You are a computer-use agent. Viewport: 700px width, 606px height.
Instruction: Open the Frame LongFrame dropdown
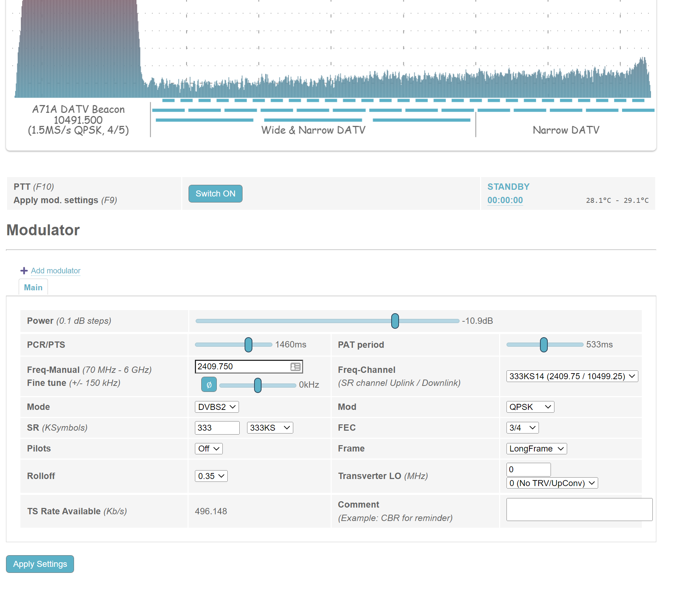(536, 449)
